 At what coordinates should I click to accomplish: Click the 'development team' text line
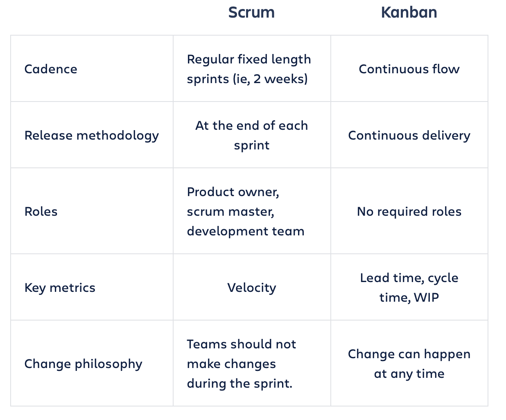[x=246, y=231]
